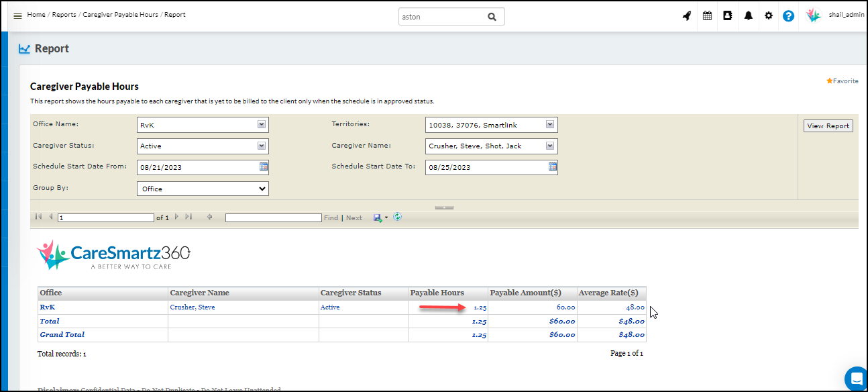
Task: Open settings using the gear icon
Action: coord(769,15)
